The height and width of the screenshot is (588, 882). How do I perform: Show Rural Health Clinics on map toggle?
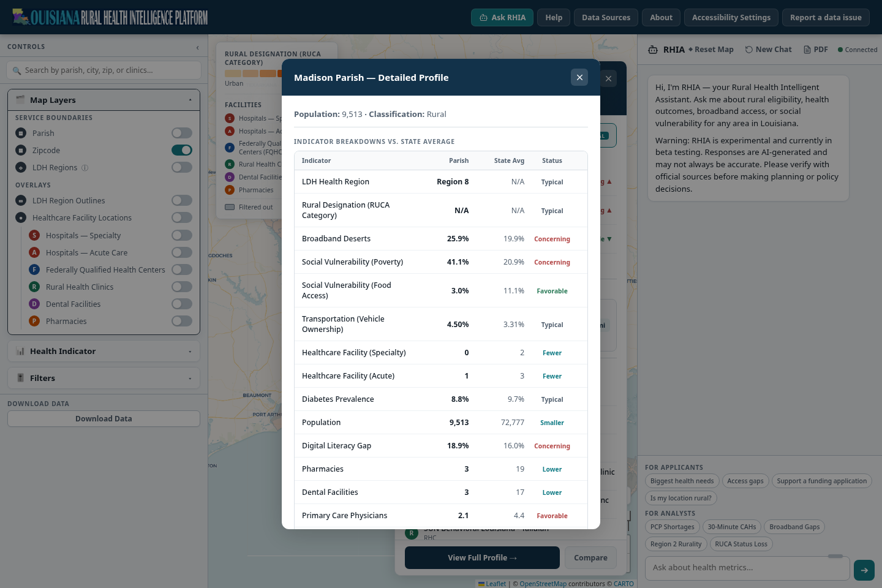182,287
